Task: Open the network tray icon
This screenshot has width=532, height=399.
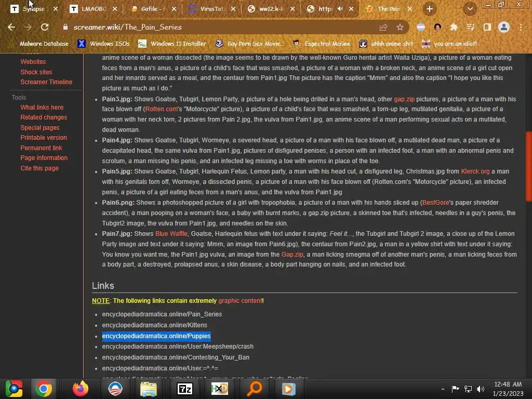Action: tap(468, 389)
